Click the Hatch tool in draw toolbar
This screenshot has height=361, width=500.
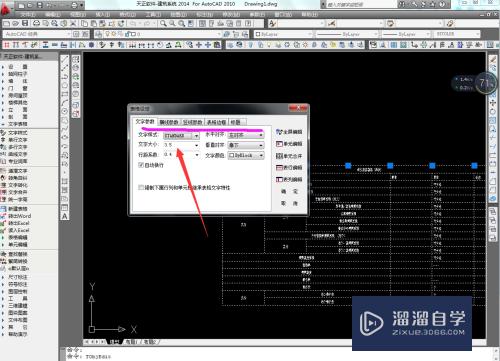64,181
